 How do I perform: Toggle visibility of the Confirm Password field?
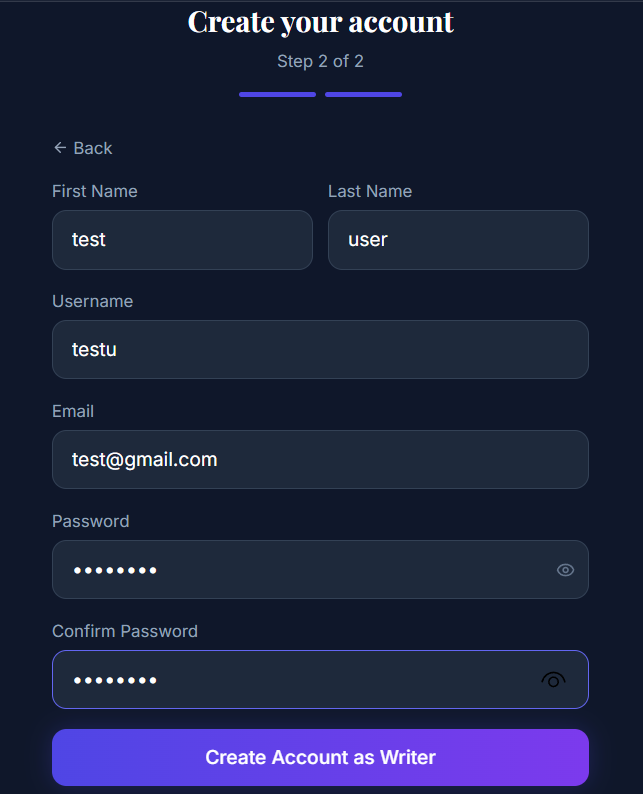pyautogui.click(x=553, y=680)
